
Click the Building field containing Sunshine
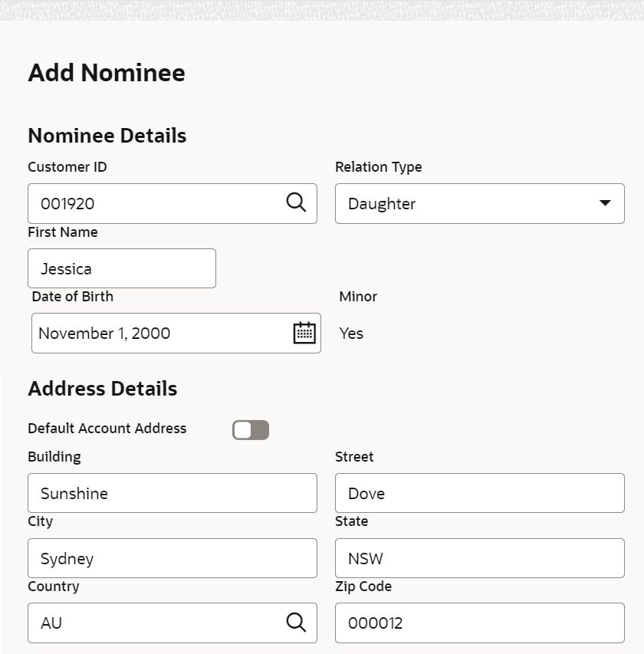tap(172, 493)
